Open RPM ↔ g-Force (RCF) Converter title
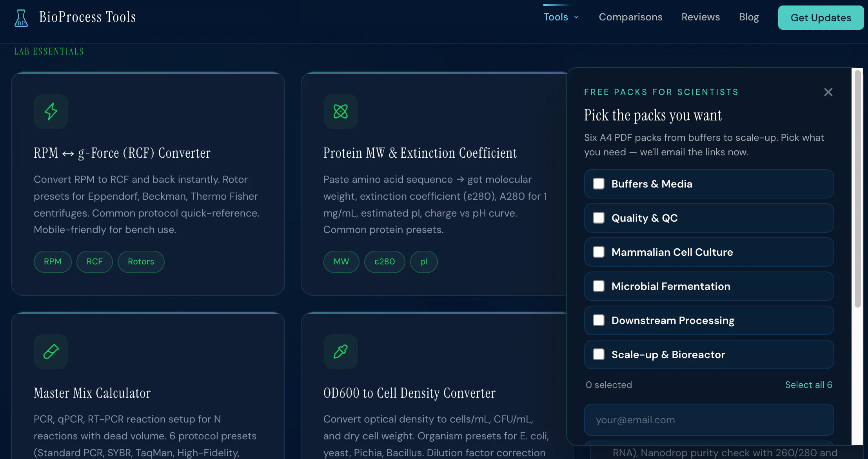This screenshot has height=459, width=868. (x=122, y=153)
